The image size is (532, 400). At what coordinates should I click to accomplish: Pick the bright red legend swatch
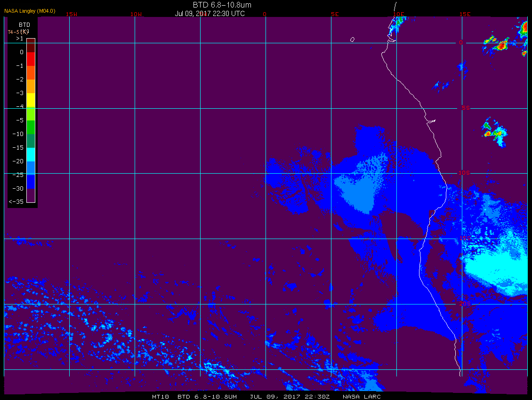(31, 59)
